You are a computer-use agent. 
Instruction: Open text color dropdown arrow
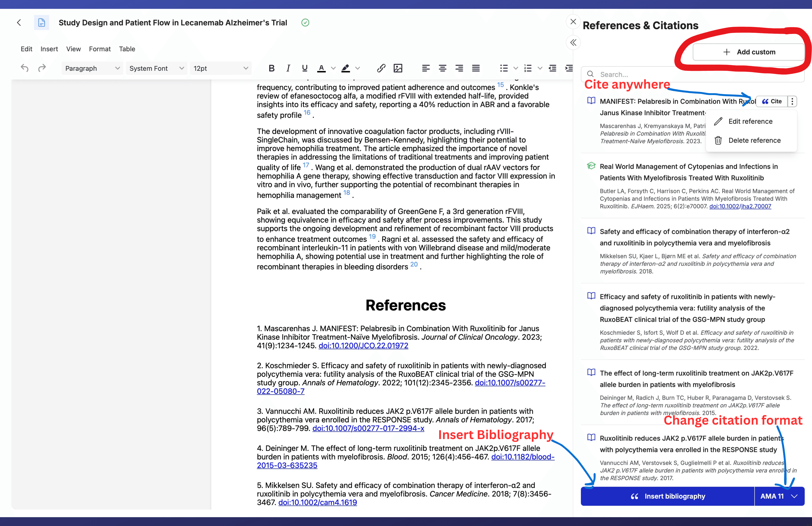[x=333, y=68]
